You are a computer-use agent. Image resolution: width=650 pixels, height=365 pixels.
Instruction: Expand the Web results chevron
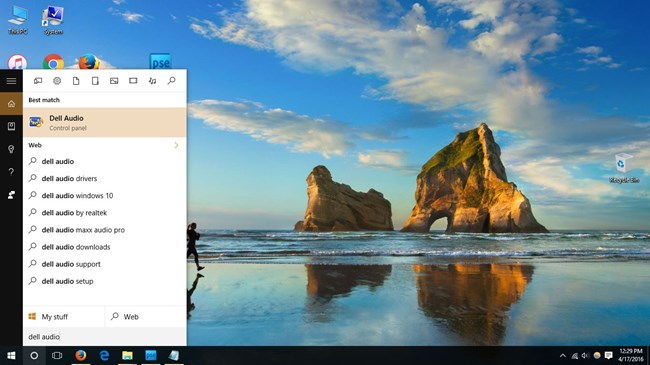tap(176, 145)
